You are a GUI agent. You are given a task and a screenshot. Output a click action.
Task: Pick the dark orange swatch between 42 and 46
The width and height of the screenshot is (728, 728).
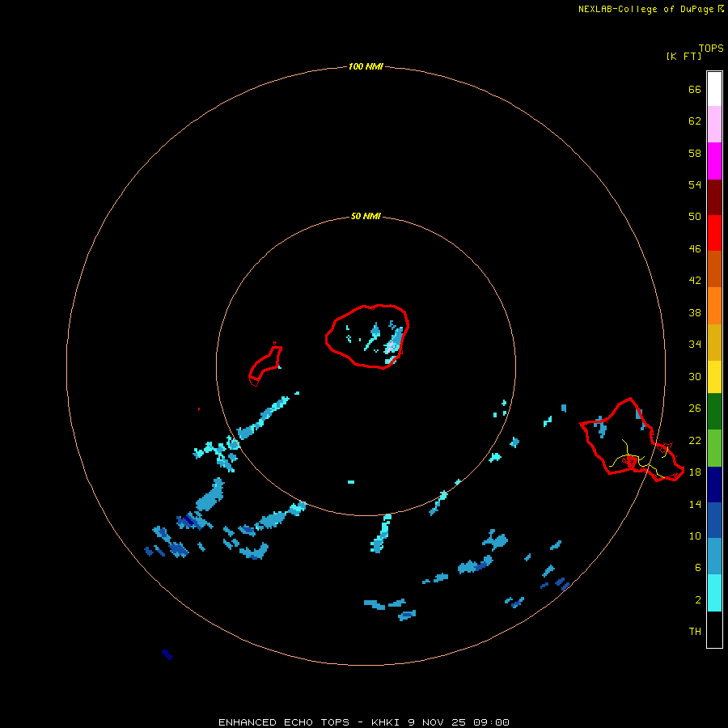click(714, 269)
